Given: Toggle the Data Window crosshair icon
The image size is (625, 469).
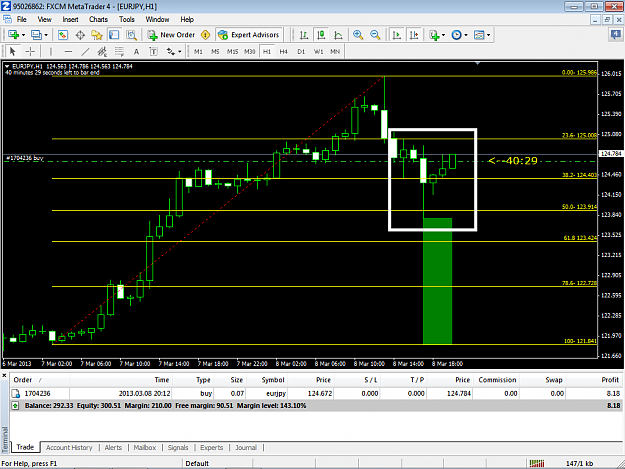Looking at the screenshot, I should click(80, 35).
